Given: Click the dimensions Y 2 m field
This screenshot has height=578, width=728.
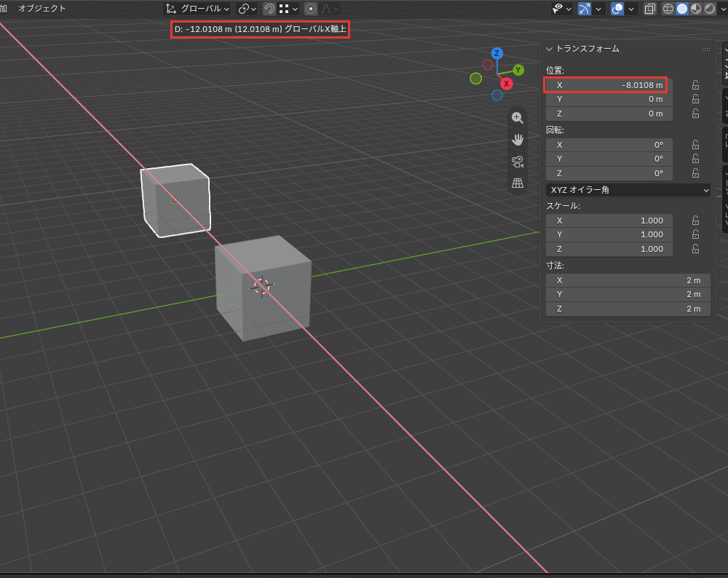Looking at the screenshot, I should click(x=628, y=294).
